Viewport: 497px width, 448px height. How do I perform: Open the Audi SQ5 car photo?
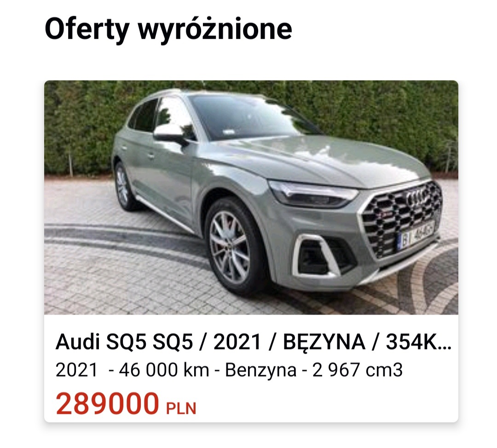[251, 197]
